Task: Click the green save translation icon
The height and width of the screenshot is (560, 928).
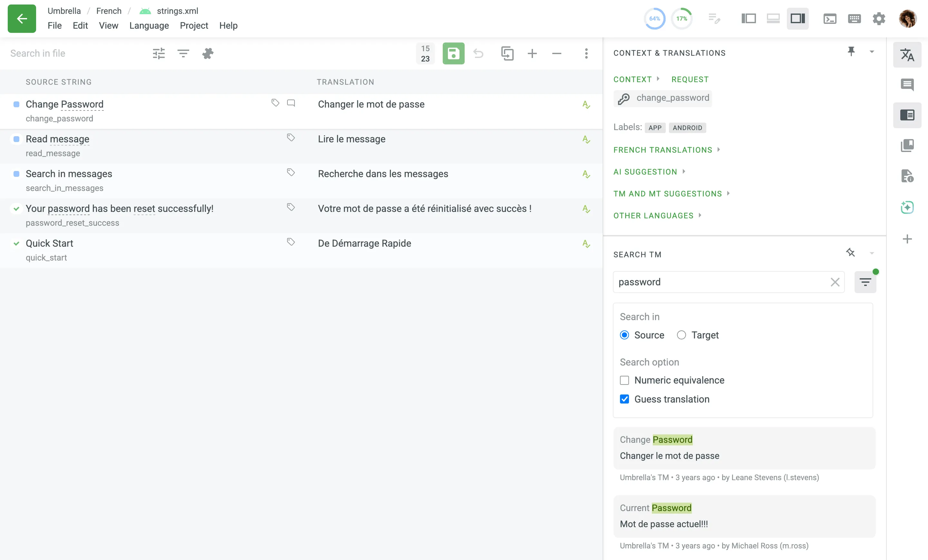Action: (453, 53)
